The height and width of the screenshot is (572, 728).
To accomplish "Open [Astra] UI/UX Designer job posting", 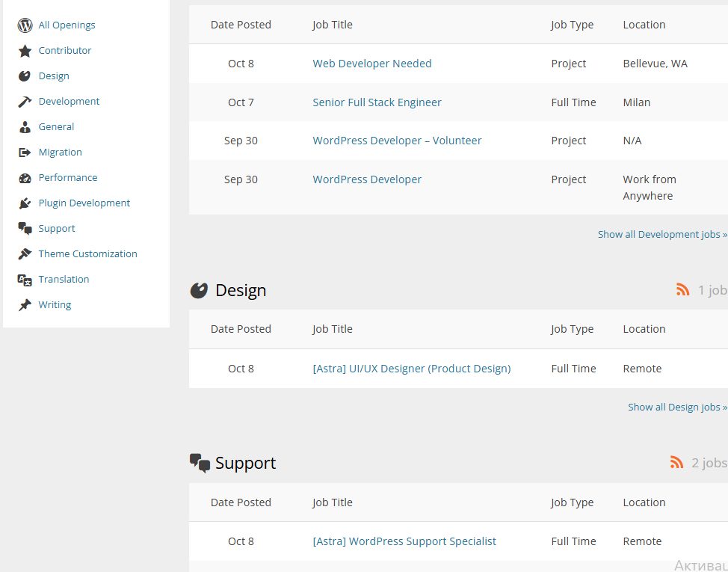I will pos(411,369).
